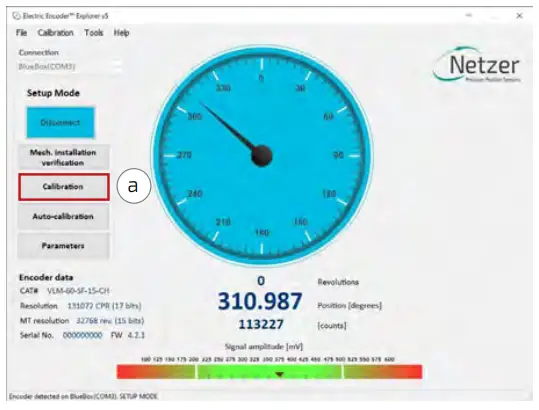
Task: Close the Electric Encoder Explorer window
Action: (519, 16)
